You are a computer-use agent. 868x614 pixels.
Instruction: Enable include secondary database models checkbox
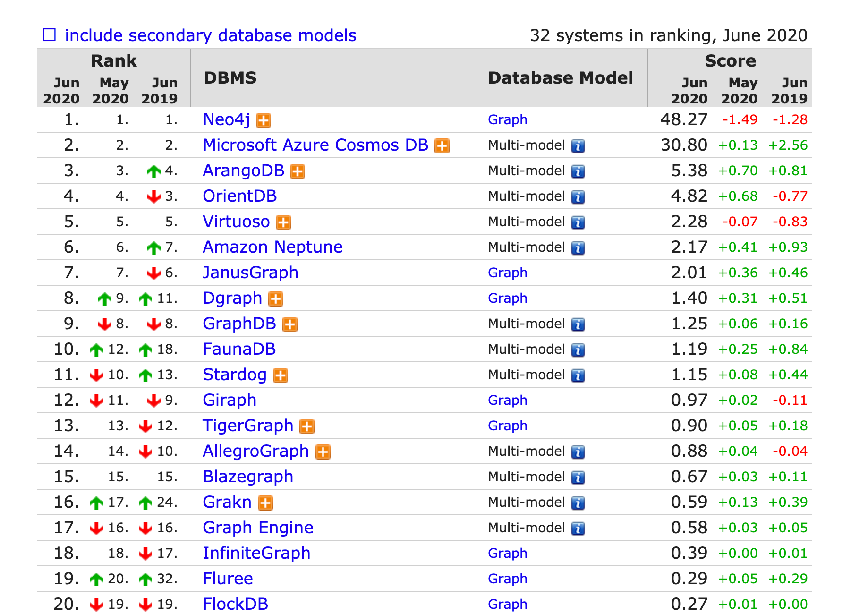pyautogui.click(x=50, y=35)
